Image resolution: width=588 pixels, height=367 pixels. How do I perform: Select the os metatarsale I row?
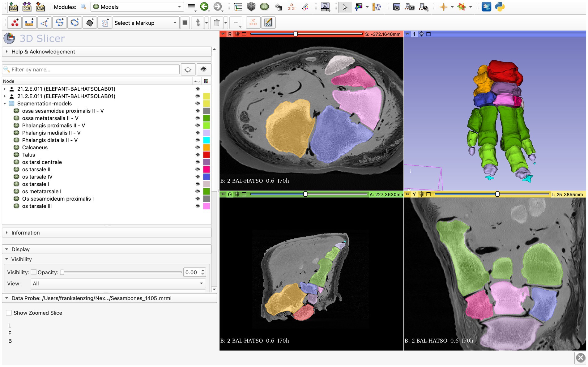click(x=106, y=191)
